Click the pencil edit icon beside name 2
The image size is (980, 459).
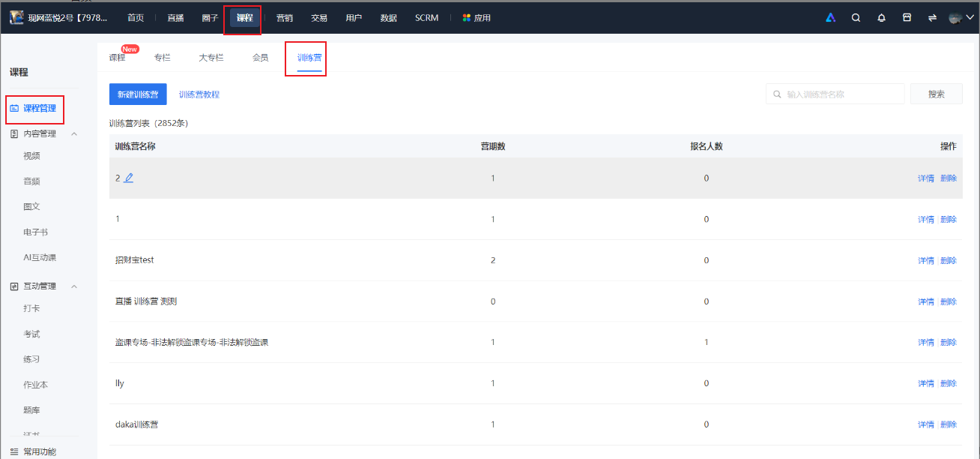(x=129, y=178)
